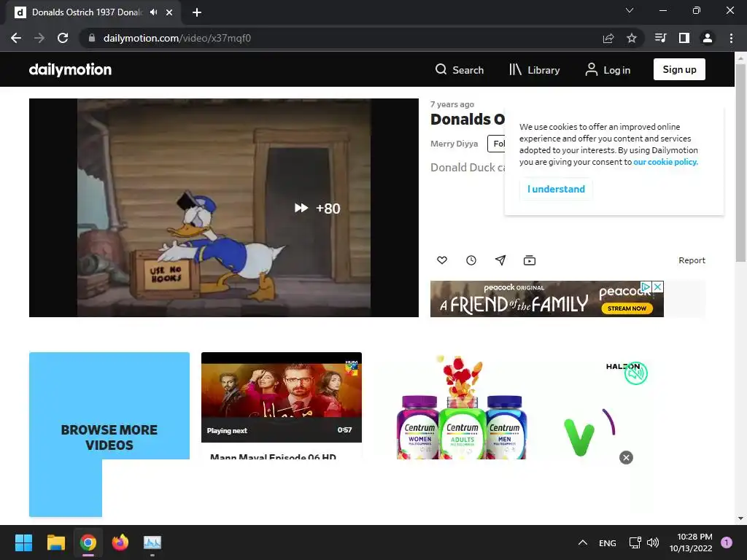The height and width of the screenshot is (560, 747).
Task: Click the Merry Diyya channel name
Action: (x=454, y=144)
